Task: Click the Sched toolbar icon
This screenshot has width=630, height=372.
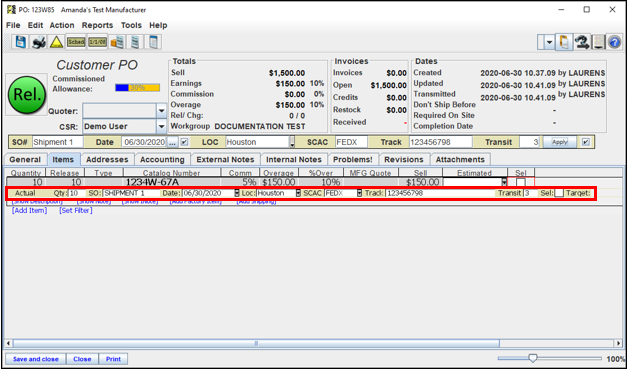Action: [x=76, y=42]
